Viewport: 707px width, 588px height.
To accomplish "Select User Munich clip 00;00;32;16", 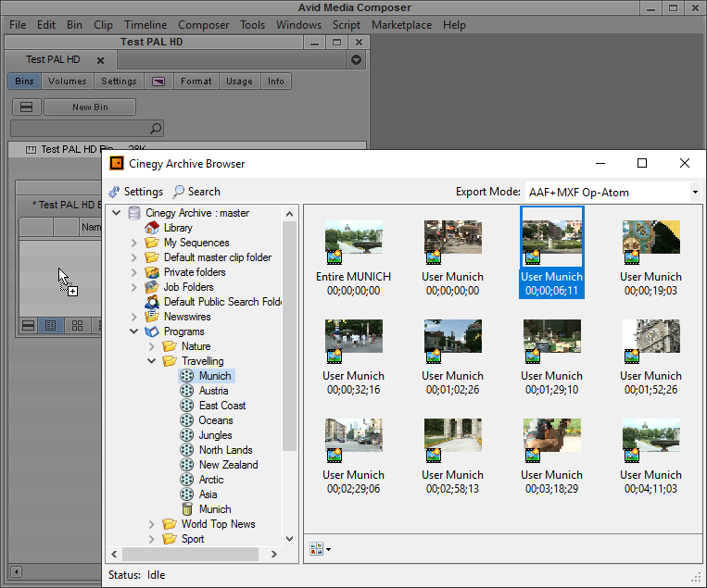I will coord(354,336).
